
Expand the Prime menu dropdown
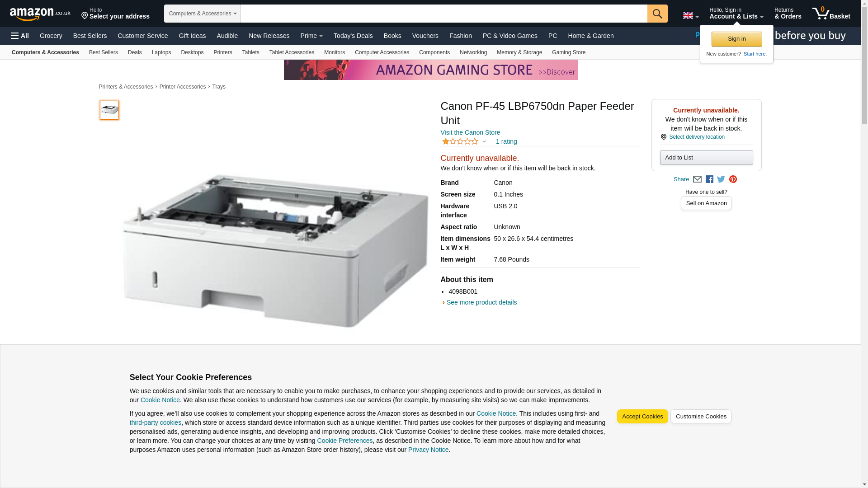tap(311, 36)
